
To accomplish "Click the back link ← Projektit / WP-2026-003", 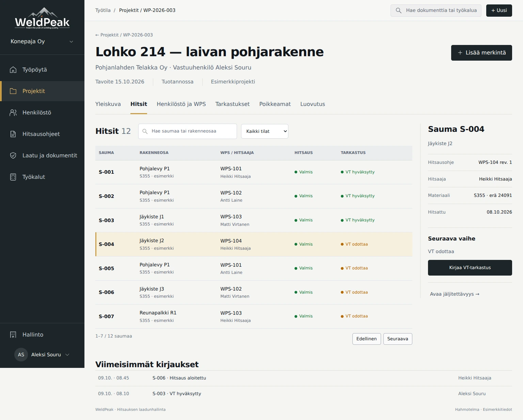I will (x=124, y=35).
